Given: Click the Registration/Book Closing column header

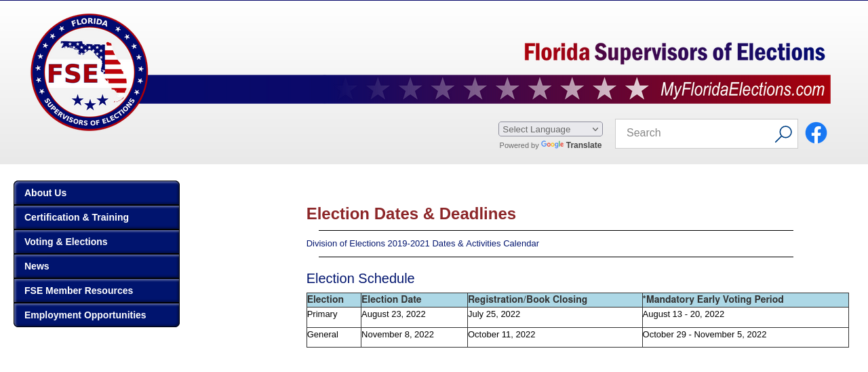Looking at the screenshot, I should [528, 300].
